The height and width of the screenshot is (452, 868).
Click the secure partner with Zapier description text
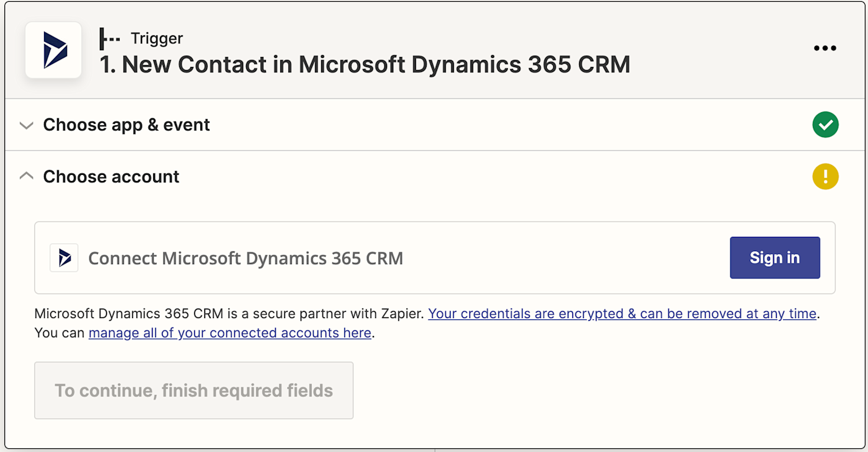(229, 314)
